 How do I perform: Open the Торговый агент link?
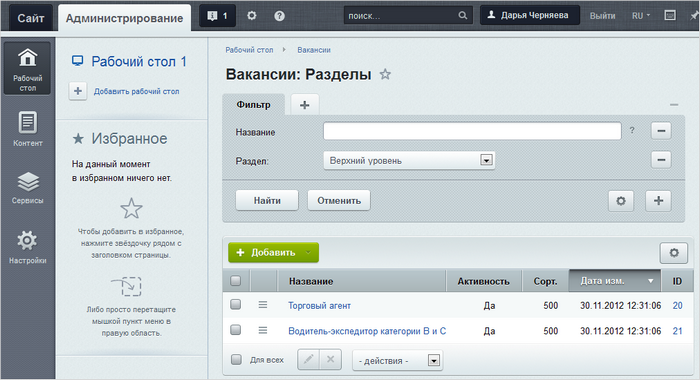319,305
